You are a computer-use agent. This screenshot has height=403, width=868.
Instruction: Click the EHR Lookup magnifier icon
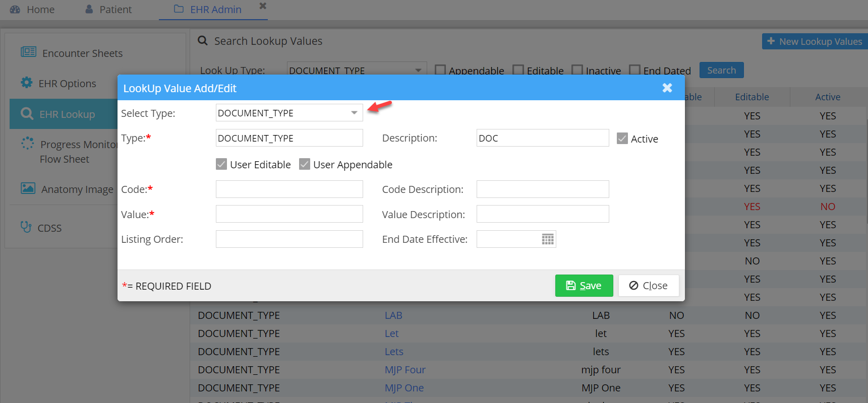click(27, 114)
